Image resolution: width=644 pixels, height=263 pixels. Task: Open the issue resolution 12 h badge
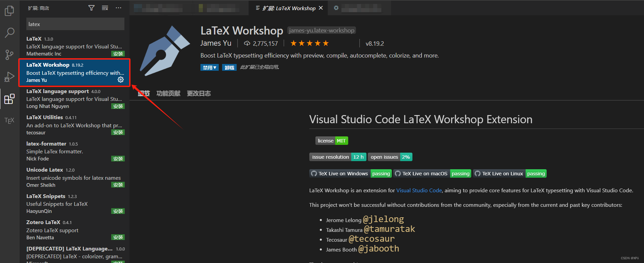pos(338,157)
